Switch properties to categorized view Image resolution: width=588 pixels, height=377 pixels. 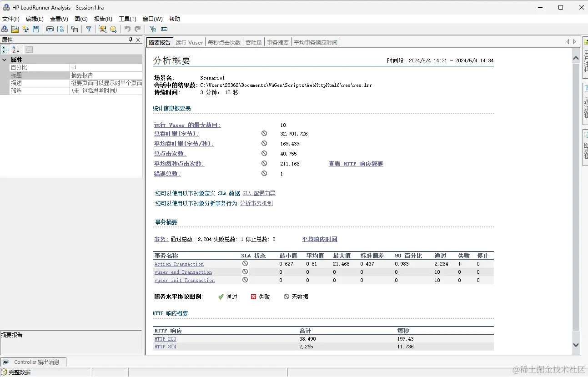point(6,49)
